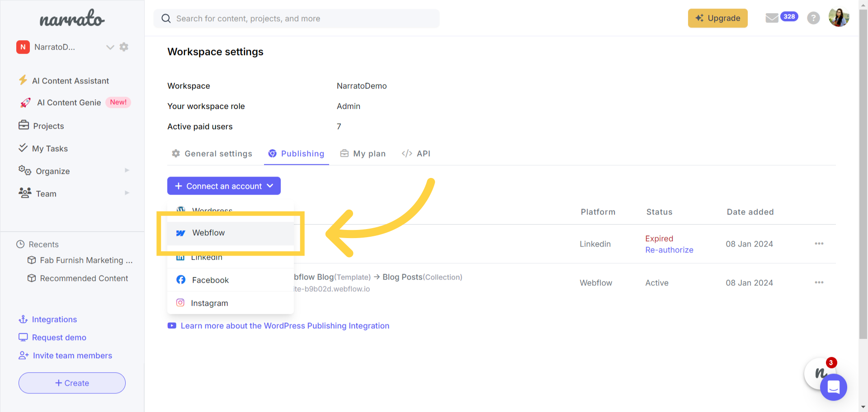Click the Platform column header

[x=598, y=212]
